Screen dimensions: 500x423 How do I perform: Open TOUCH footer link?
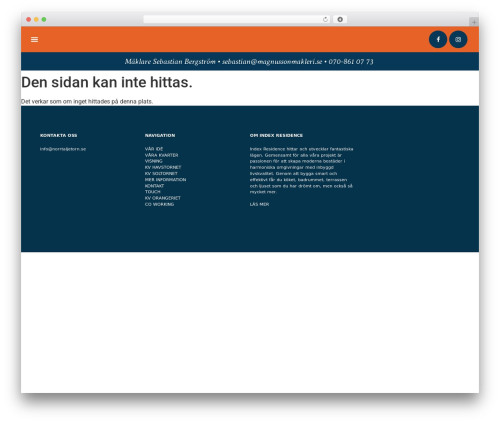coord(153,192)
